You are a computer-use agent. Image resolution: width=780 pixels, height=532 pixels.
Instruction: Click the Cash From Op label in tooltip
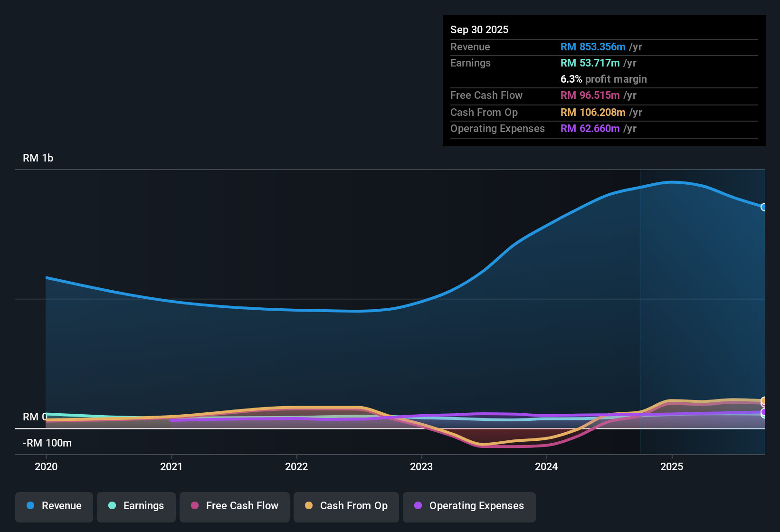point(484,113)
